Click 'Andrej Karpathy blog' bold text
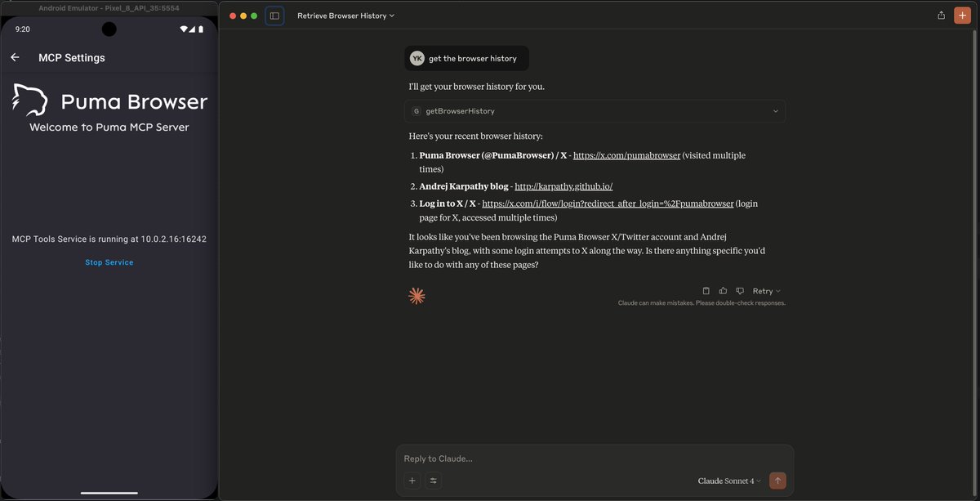 pyautogui.click(x=464, y=186)
